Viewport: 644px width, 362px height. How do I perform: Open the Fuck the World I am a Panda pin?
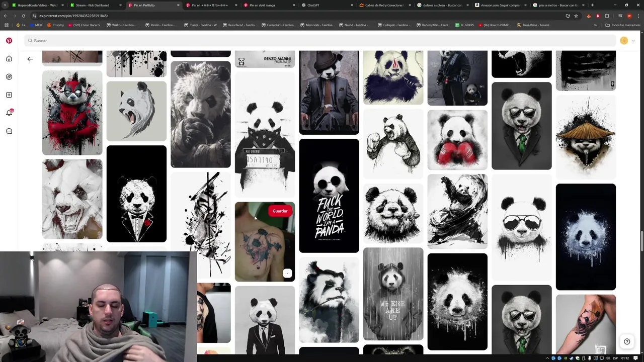[x=329, y=196]
